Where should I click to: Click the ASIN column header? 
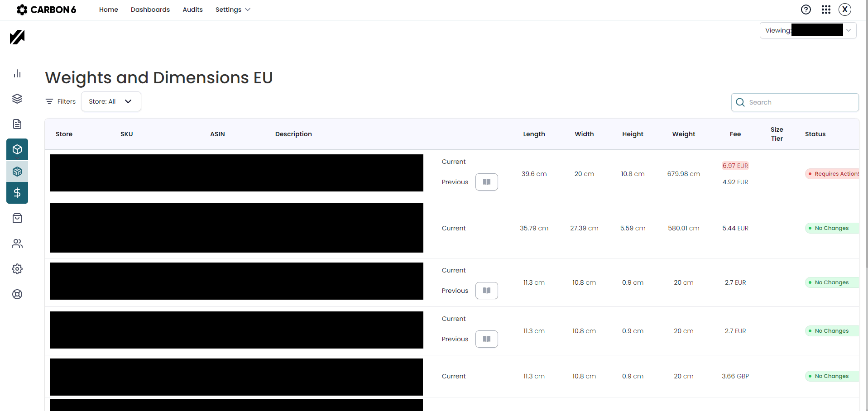(217, 134)
